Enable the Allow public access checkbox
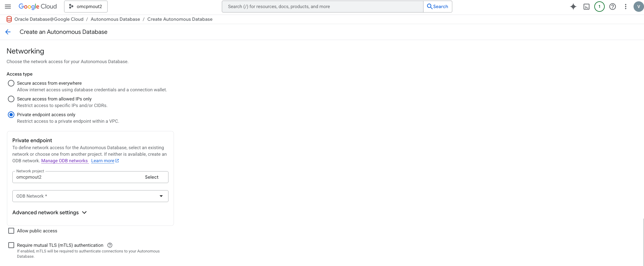 point(11,230)
